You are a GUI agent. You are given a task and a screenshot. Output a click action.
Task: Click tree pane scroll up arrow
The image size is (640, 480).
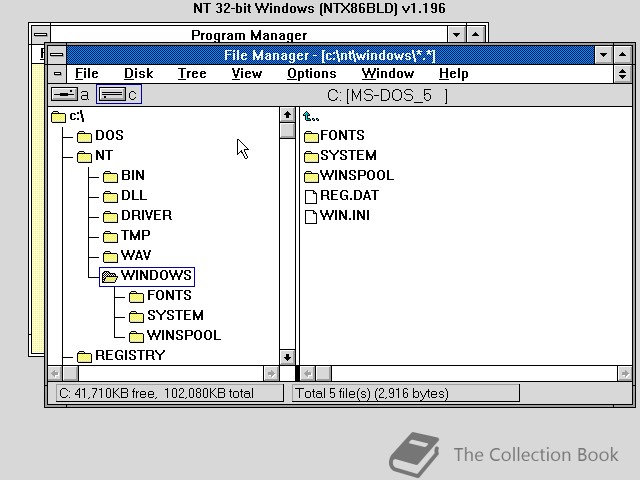coord(287,115)
